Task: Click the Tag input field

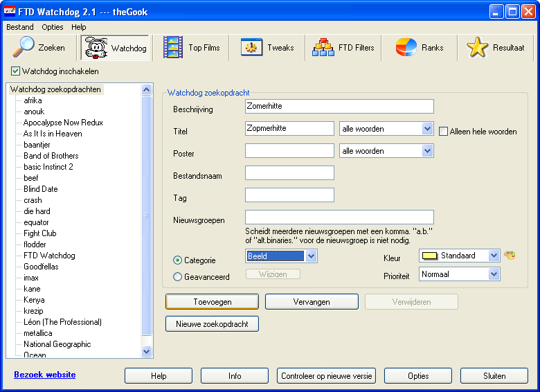Action: coord(289,195)
